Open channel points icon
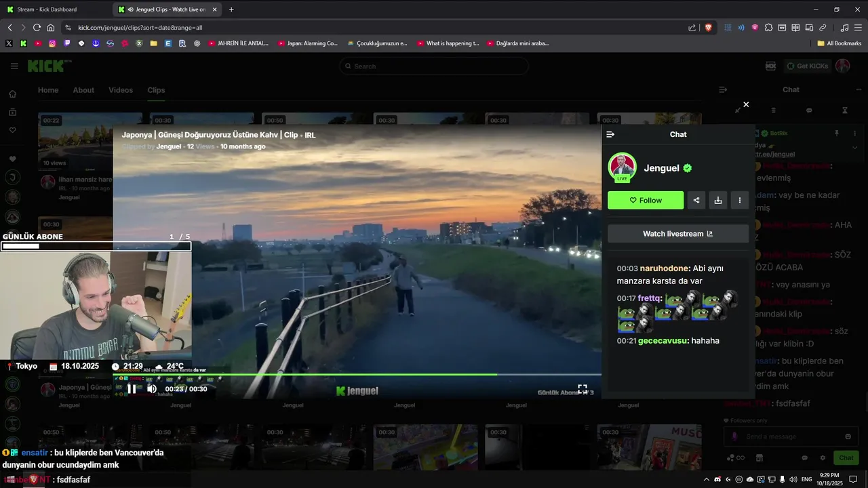 pyautogui.click(x=736, y=458)
